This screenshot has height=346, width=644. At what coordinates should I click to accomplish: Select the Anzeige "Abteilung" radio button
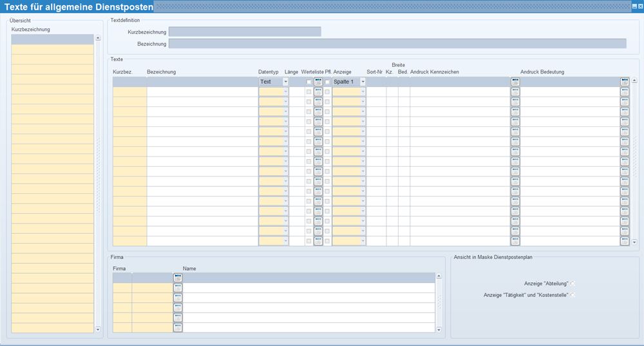(573, 284)
